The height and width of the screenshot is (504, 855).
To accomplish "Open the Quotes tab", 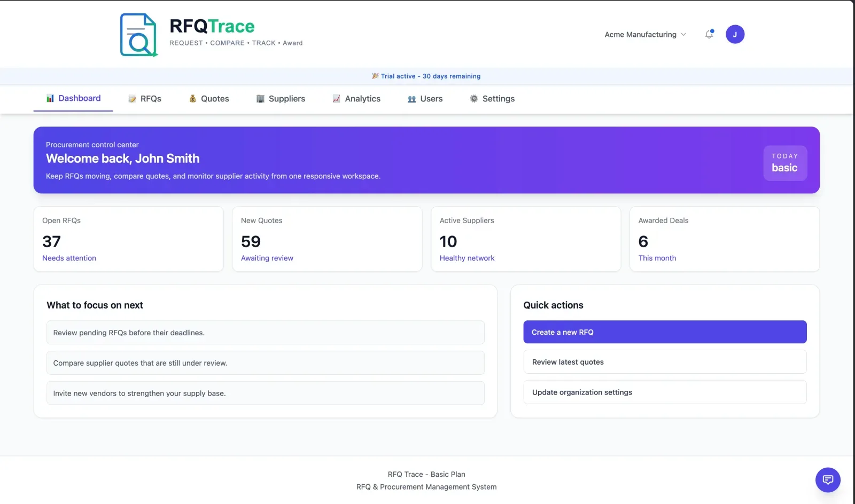I will coord(209,99).
